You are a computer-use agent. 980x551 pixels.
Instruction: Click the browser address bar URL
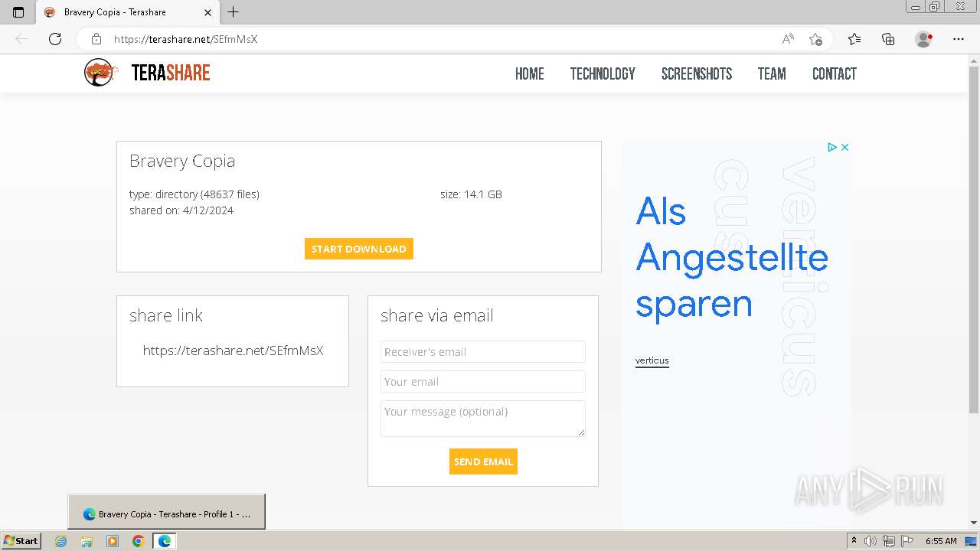tap(185, 39)
